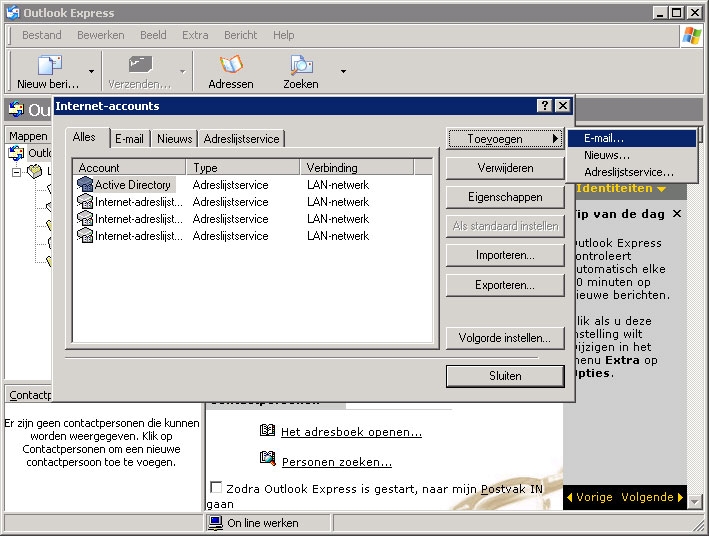Click the Outlook Express folder tree icon
The width and height of the screenshot is (709, 536).
[16, 153]
